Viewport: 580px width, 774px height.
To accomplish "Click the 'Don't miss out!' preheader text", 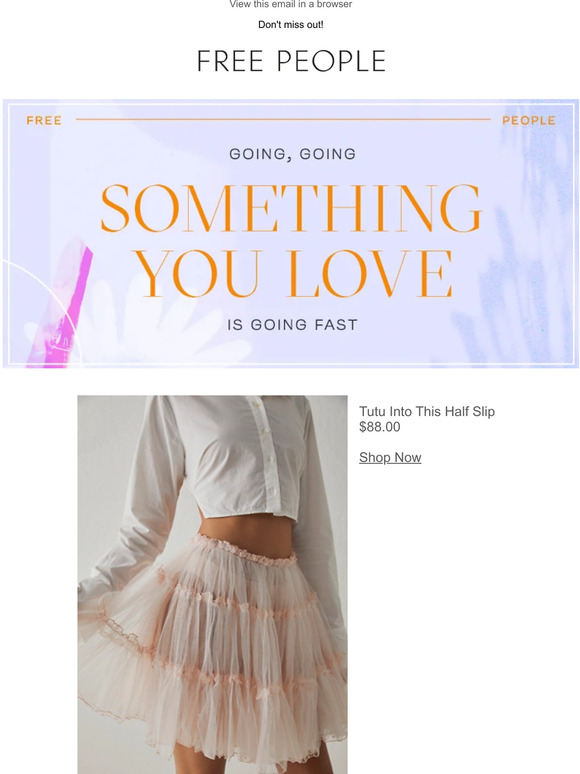I will [x=291, y=25].
